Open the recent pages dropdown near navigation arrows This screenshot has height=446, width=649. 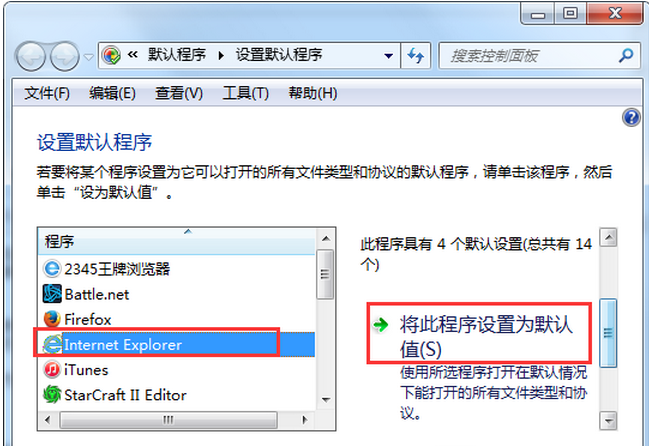(89, 57)
